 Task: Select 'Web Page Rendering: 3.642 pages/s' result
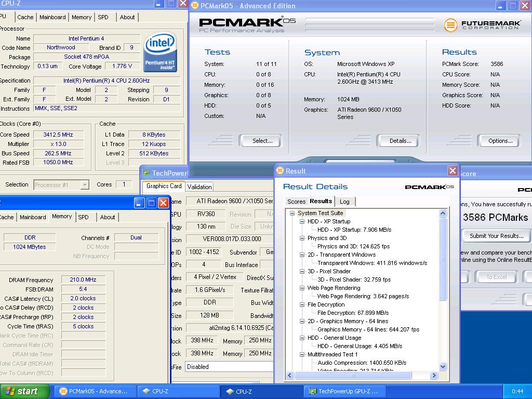click(363, 297)
